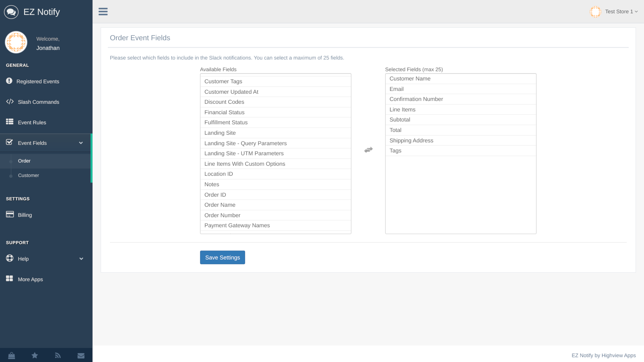Click the Event Rules list icon
The width and height of the screenshot is (644, 362).
coord(9,122)
